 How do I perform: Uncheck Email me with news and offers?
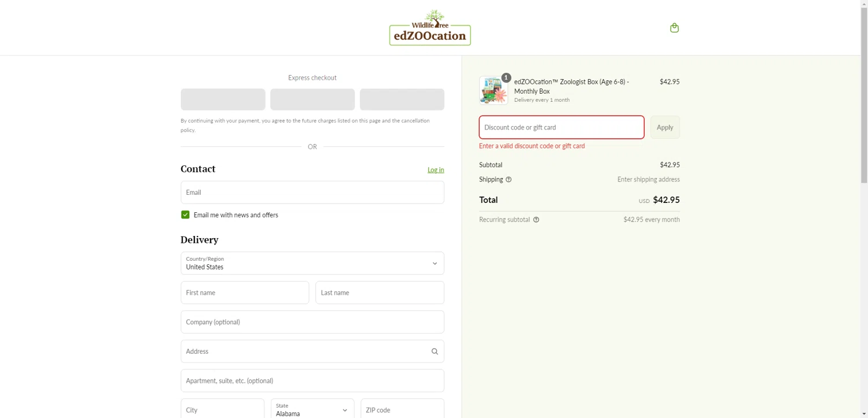tap(185, 214)
